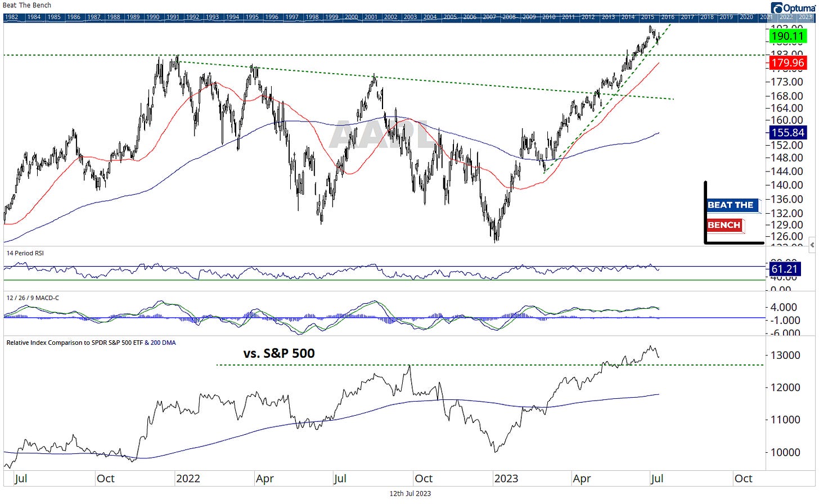Click the blue 155.84 moving average tag
Viewport: 819px width, 504px height.
pos(787,133)
